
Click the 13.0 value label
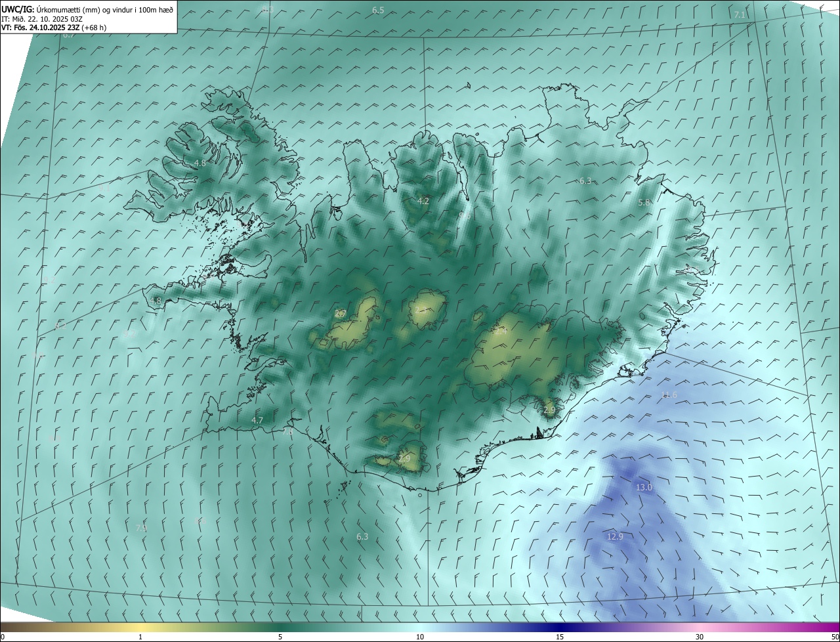tap(644, 487)
